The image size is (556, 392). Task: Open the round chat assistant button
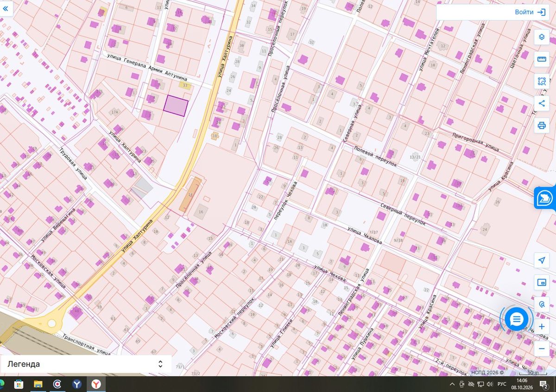click(x=517, y=319)
